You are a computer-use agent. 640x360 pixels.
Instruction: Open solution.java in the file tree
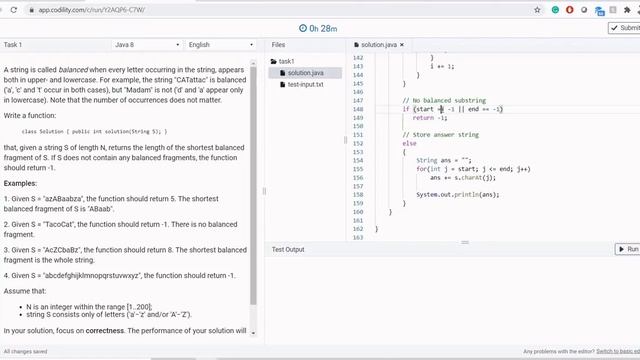click(305, 73)
